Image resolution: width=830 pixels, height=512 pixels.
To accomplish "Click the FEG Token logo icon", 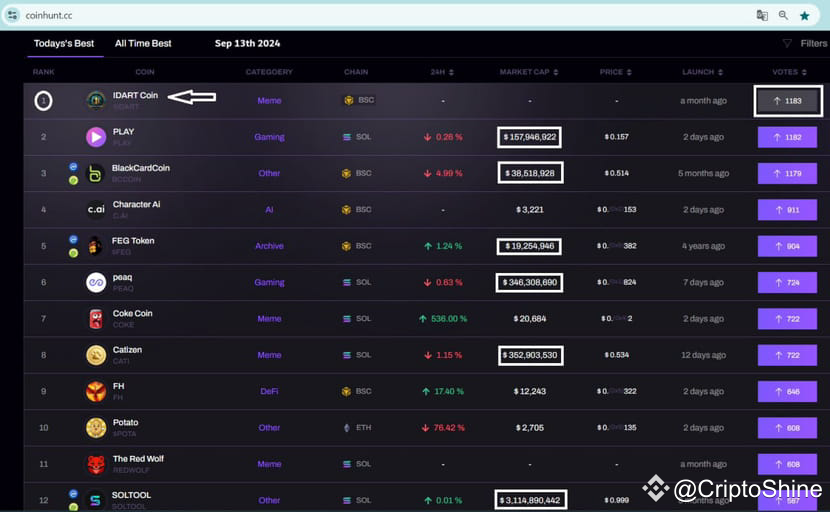I will click(96, 246).
